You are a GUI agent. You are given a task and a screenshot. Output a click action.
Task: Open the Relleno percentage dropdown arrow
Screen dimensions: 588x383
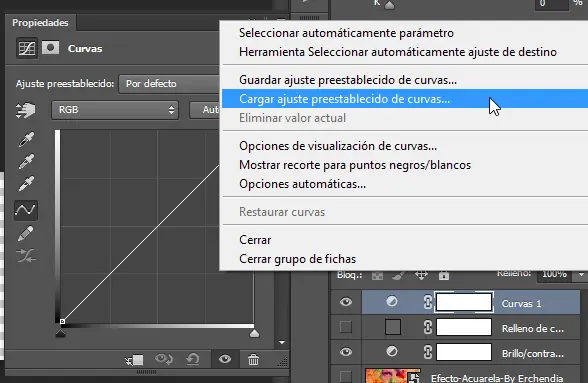580,275
